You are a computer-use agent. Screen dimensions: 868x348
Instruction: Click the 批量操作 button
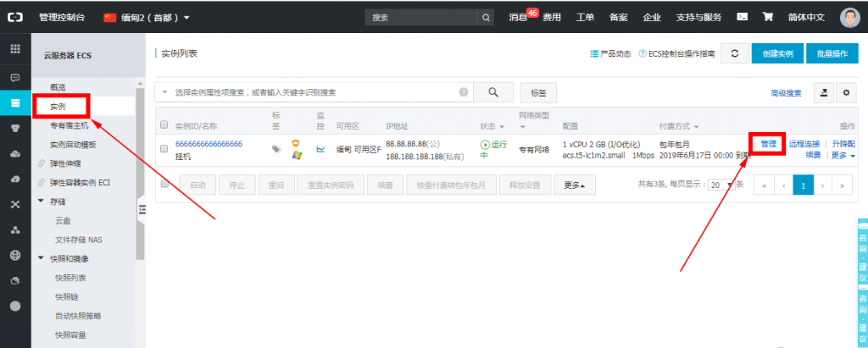coord(832,53)
